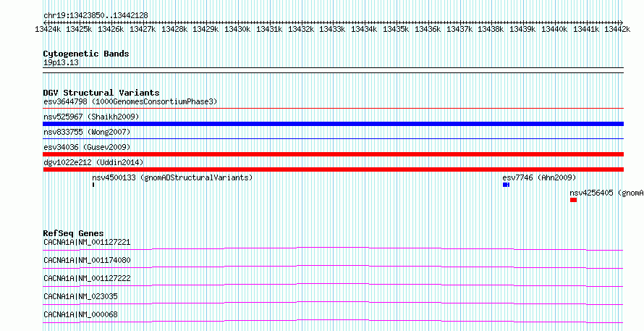644x331 pixels.
Task: Click the magenta NM_001127222 transcript line
Action: click(334, 285)
